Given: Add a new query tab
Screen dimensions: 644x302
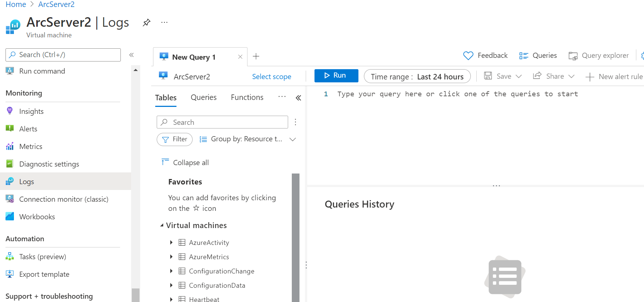Looking at the screenshot, I should point(256,56).
